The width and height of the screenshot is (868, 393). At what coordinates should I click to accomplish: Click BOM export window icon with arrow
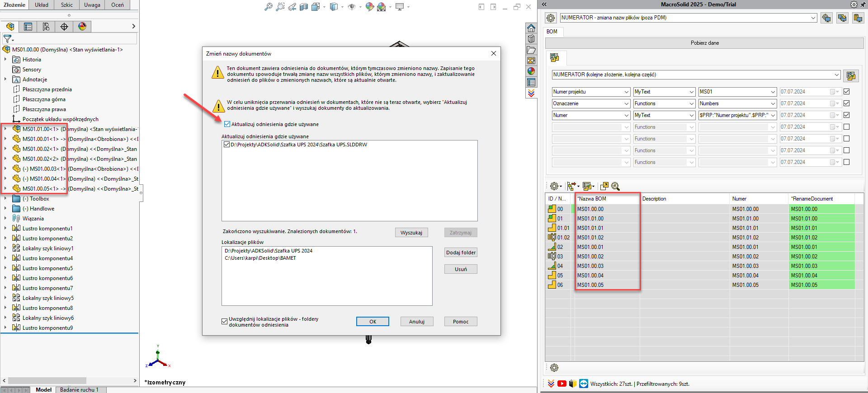[604, 186]
